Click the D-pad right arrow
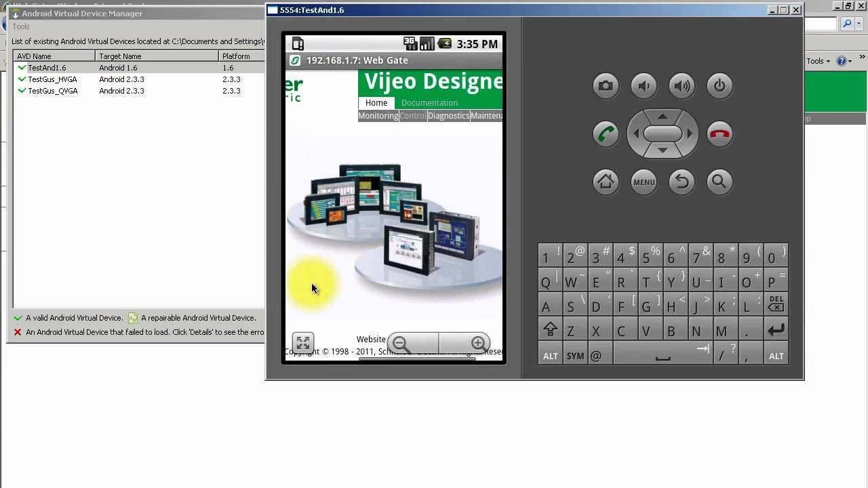 (x=690, y=134)
